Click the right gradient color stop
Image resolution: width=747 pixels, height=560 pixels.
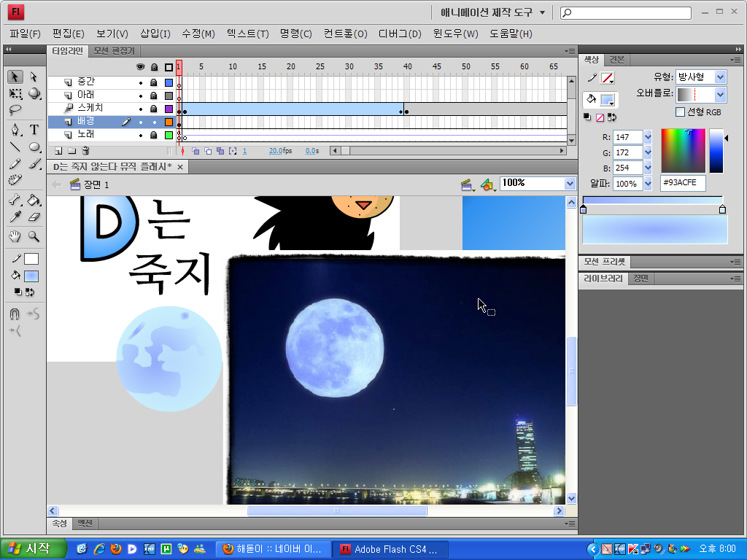722,210
